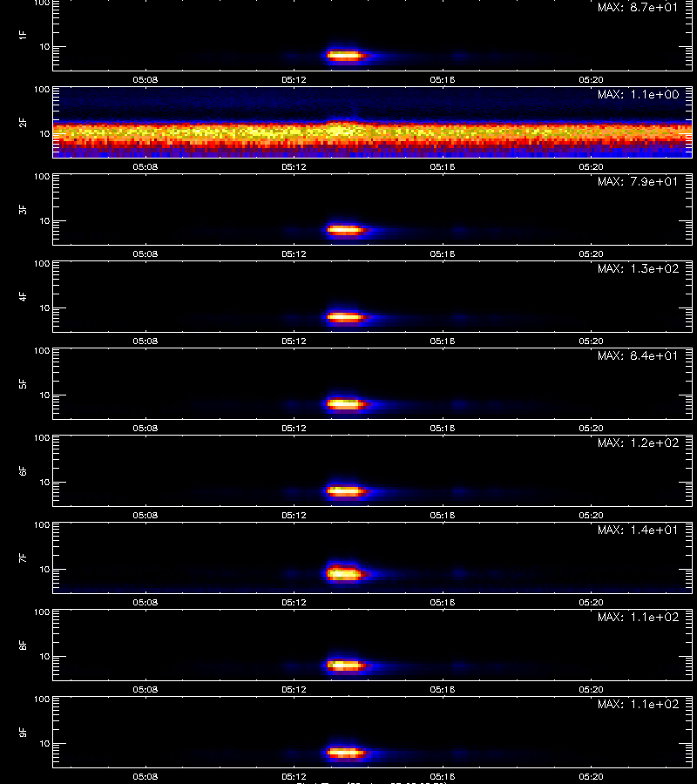The height and width of the screenshot is (784, 697).
Task: Select the text MAX: 8.7e+01
Action: click(638, 8)
